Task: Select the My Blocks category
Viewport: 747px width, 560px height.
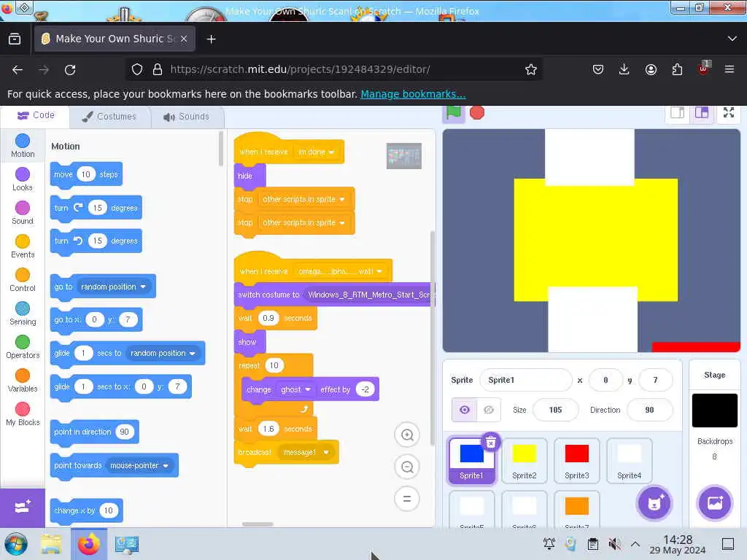Action: point(23,414)
